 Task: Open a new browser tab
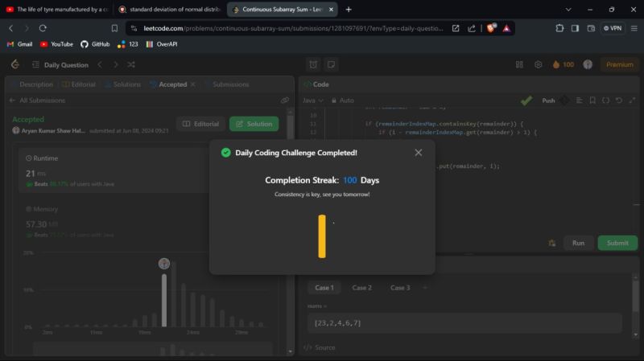(349, 9)
